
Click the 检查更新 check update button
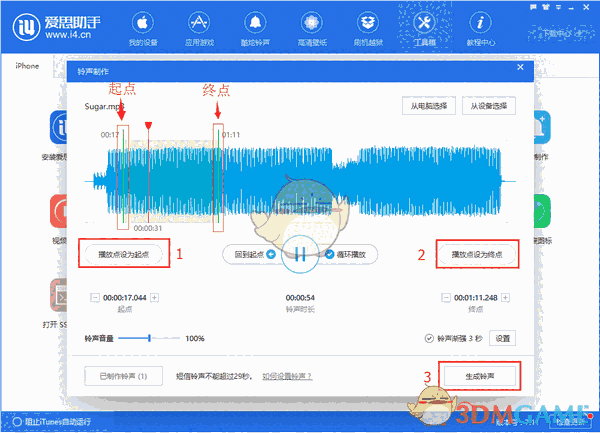pyautogui.click(x=570, y=422)
